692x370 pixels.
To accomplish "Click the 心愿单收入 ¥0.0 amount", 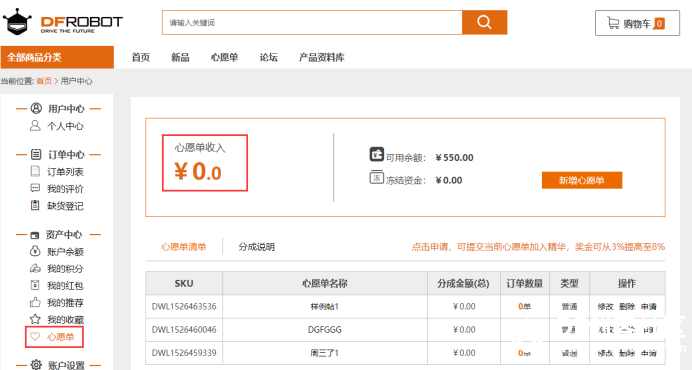I will 198,171.
